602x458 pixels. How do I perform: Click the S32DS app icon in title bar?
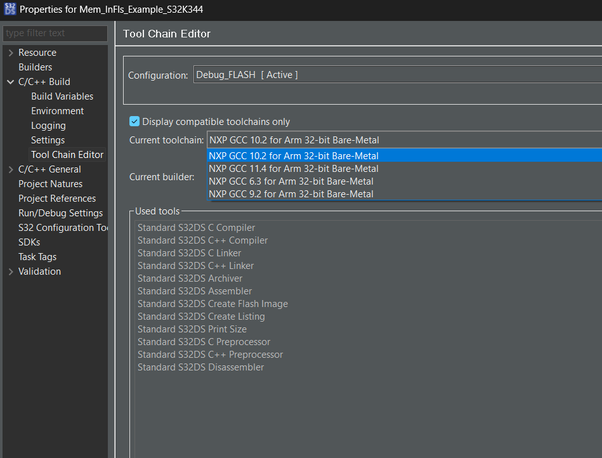(10, 9)
